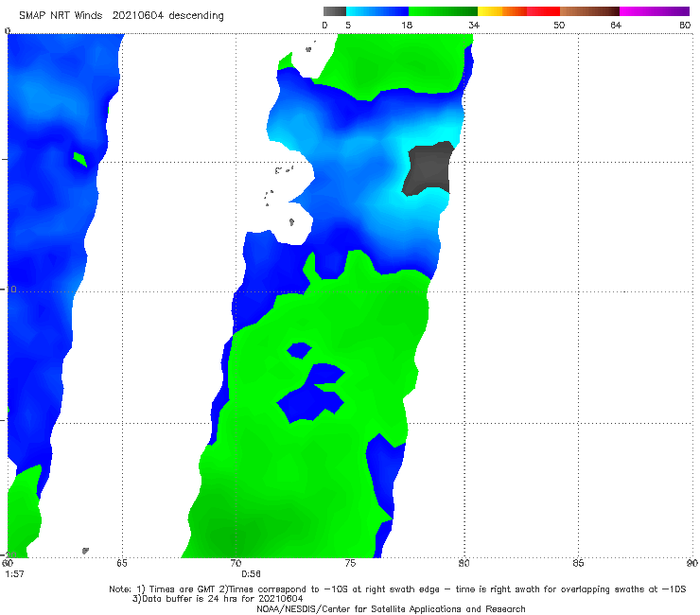Click the colorbar label '50'
This screenshot has width=700, height=615.
559,26
